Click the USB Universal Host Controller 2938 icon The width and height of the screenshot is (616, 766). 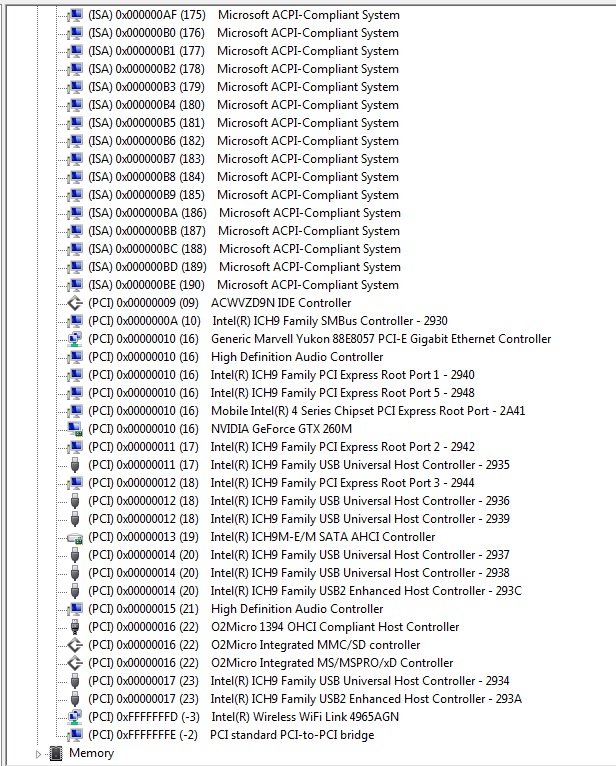click(75, 573)
